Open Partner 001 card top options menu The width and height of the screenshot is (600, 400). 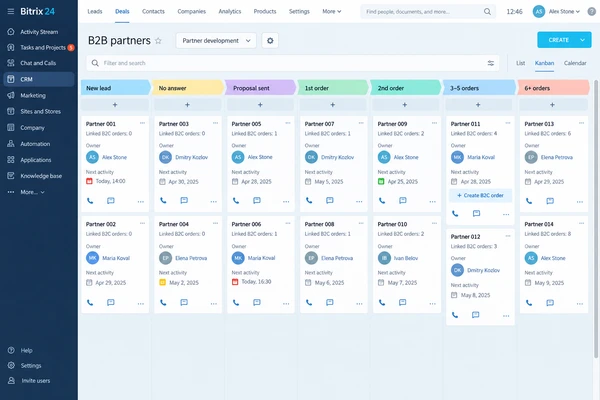(x=142, y=123)
